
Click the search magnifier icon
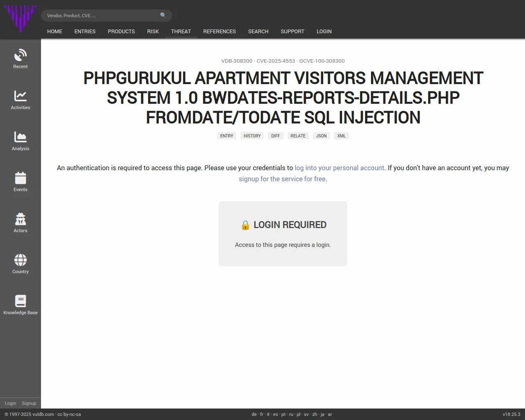click(x=163, y=15)
